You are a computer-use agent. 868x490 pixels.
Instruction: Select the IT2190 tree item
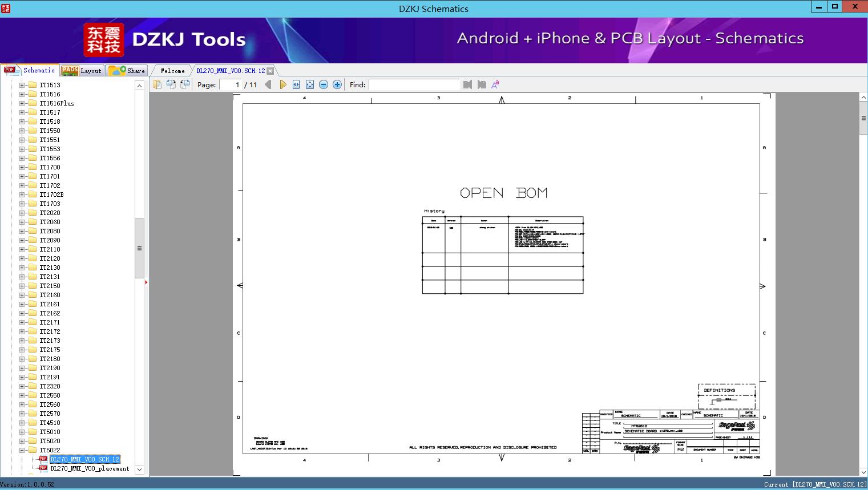(x=50, y=368)
